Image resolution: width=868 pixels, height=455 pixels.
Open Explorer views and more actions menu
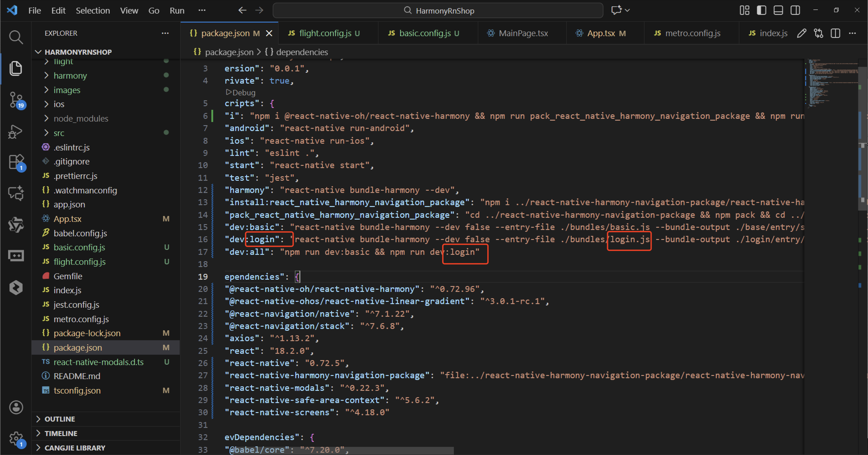click(165, 33)
